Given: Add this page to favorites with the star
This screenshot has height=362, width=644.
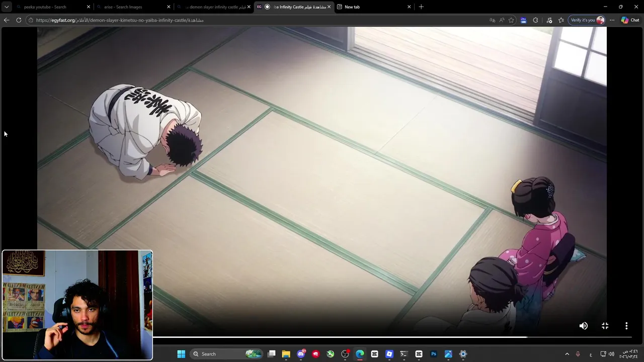Looking at the screenshot, I should (511, 20).
